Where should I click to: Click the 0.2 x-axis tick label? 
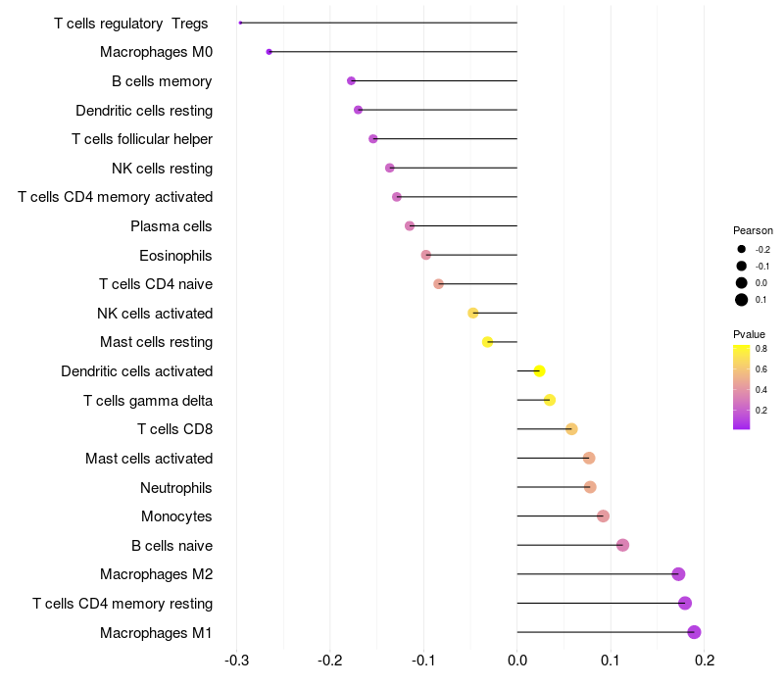point(705,661)
